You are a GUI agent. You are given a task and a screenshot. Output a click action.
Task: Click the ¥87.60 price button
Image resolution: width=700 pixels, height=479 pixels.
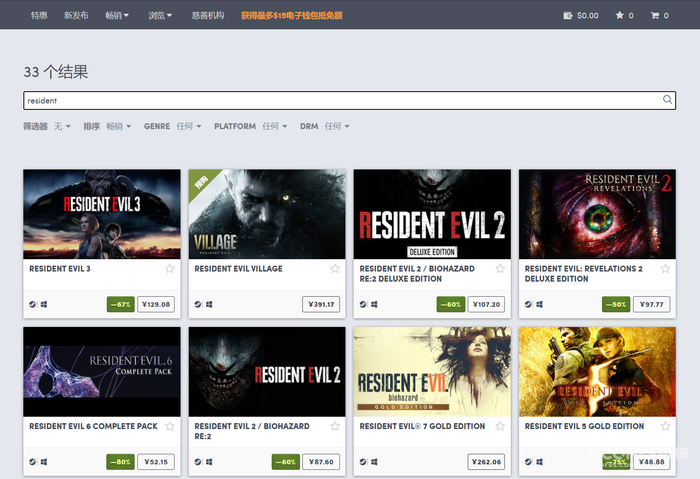click(x=321, y=462)
